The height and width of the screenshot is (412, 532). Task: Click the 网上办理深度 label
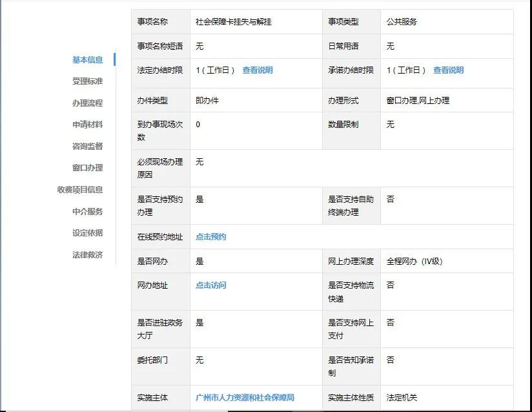point(351,262)
